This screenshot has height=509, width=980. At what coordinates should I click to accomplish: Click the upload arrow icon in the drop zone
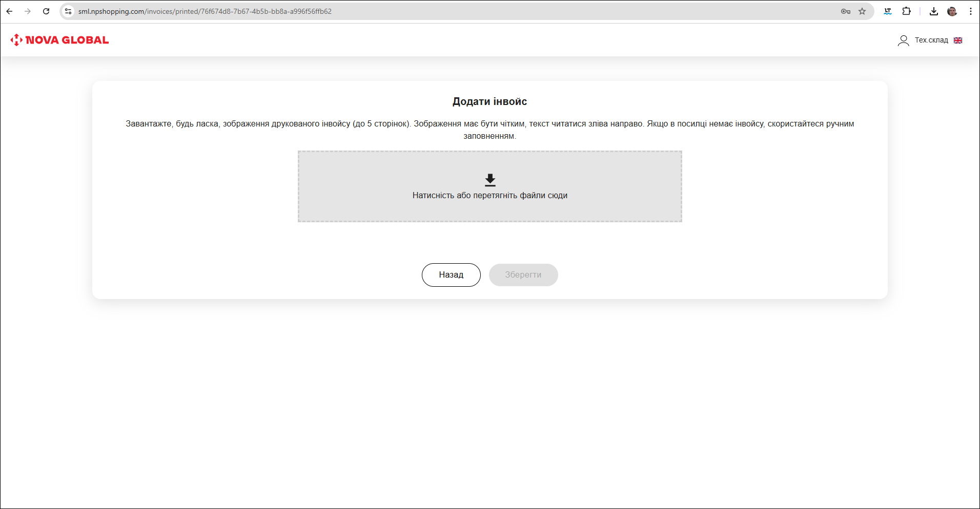click(x=490, y=180)
